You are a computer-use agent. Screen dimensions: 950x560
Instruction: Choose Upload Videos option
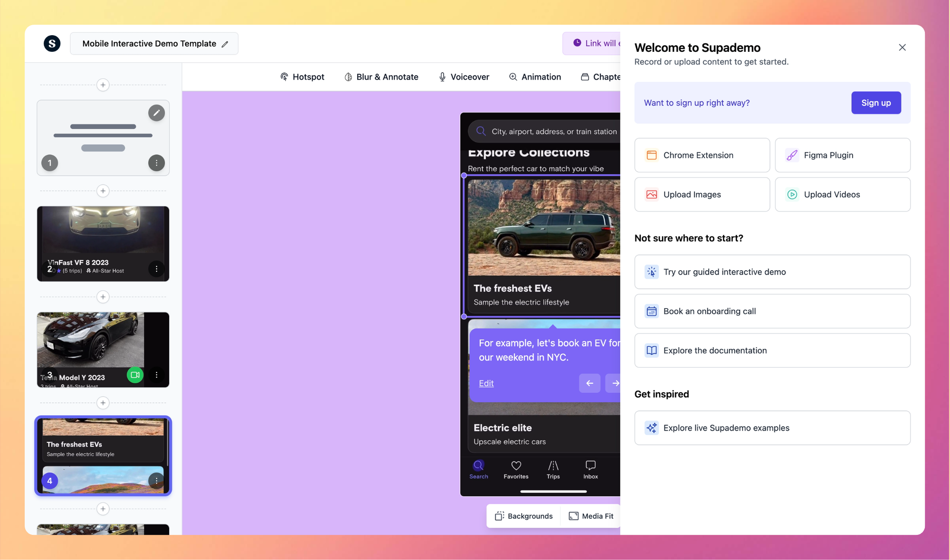tap(843, 194)
